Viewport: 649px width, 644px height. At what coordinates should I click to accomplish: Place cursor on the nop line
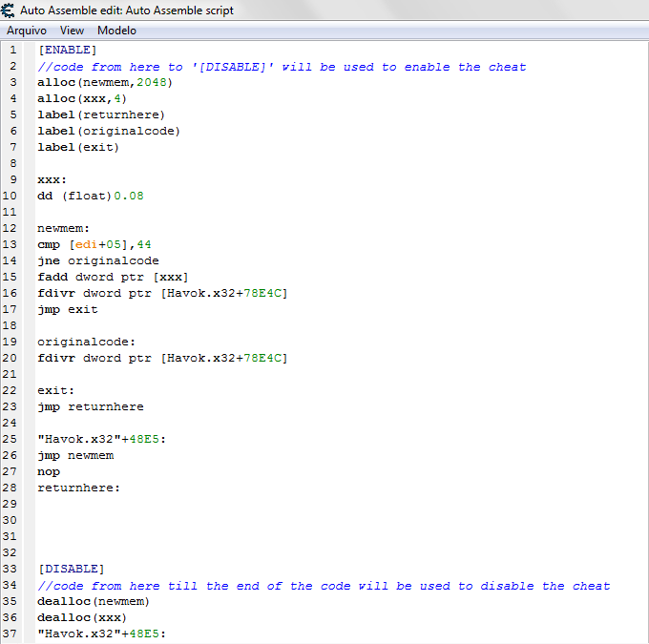coord(49,471)
